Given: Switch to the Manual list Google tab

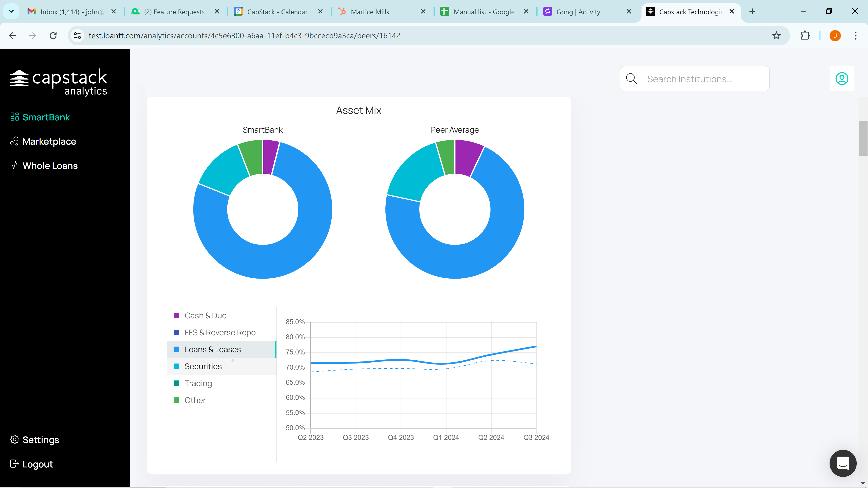Looking at the screenshot, I should click(485, 12).
